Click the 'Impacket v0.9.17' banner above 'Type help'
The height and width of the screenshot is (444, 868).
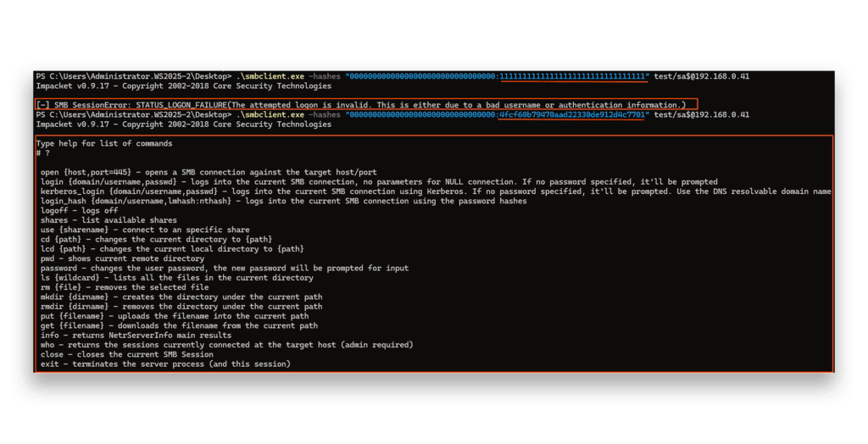(x=184, y=124)
